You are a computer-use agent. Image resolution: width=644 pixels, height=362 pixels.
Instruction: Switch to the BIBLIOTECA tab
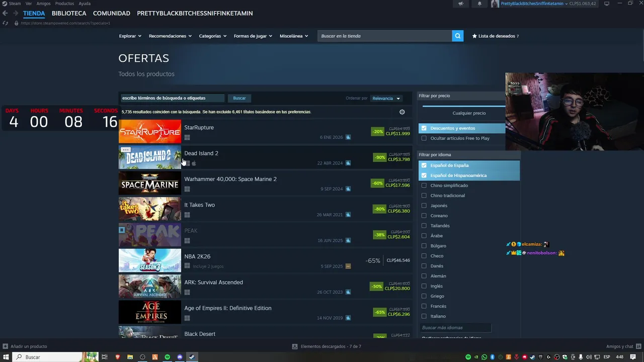69,13
